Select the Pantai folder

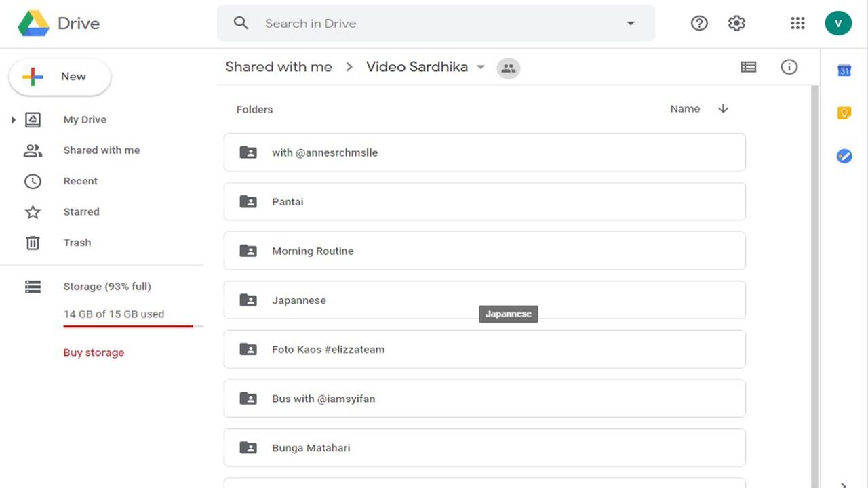(485, 201)
